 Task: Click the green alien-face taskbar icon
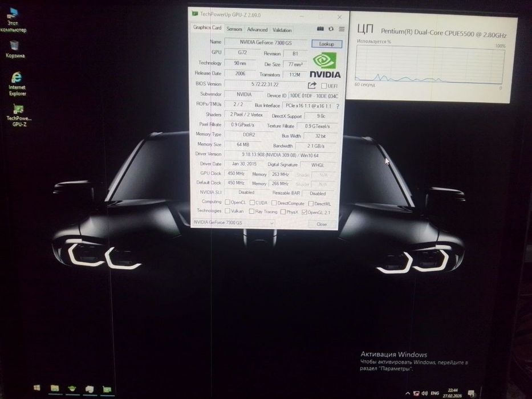click(72, 389)
